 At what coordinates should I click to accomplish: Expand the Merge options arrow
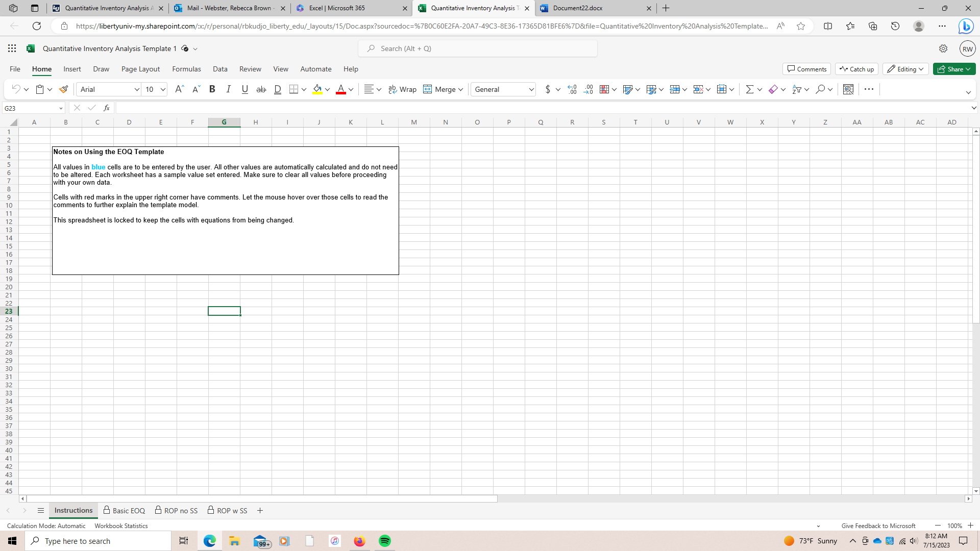coord(461,89)
